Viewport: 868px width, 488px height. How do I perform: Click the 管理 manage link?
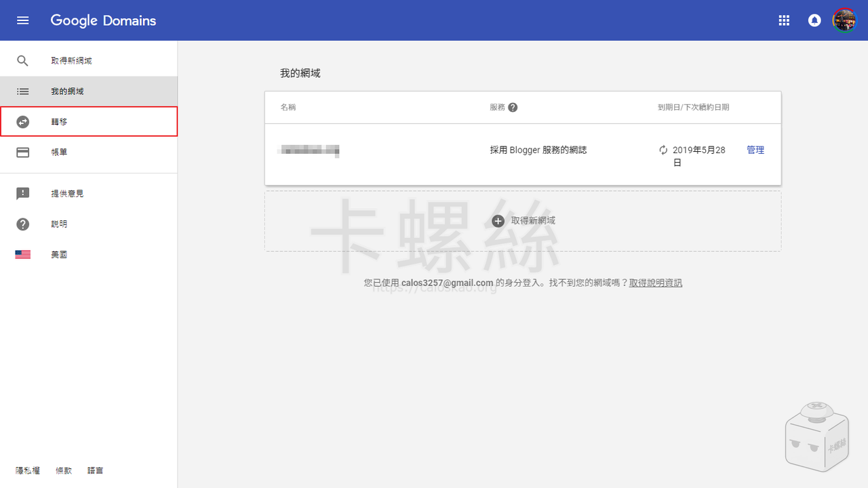755,150
